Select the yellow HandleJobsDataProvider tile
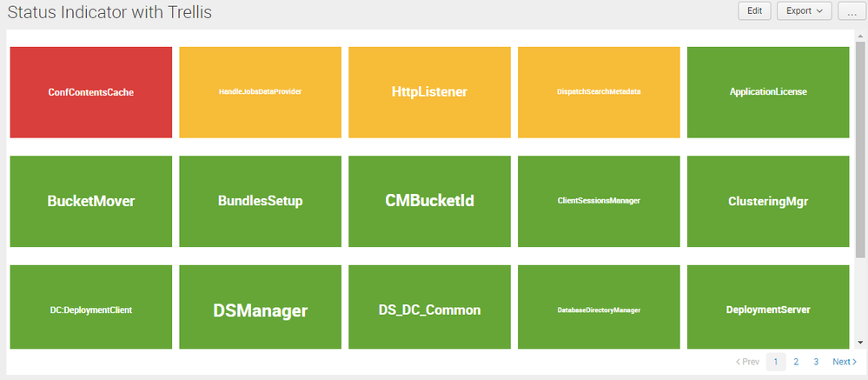Screen dimensions: 868x380 click(x=260, y=92)
